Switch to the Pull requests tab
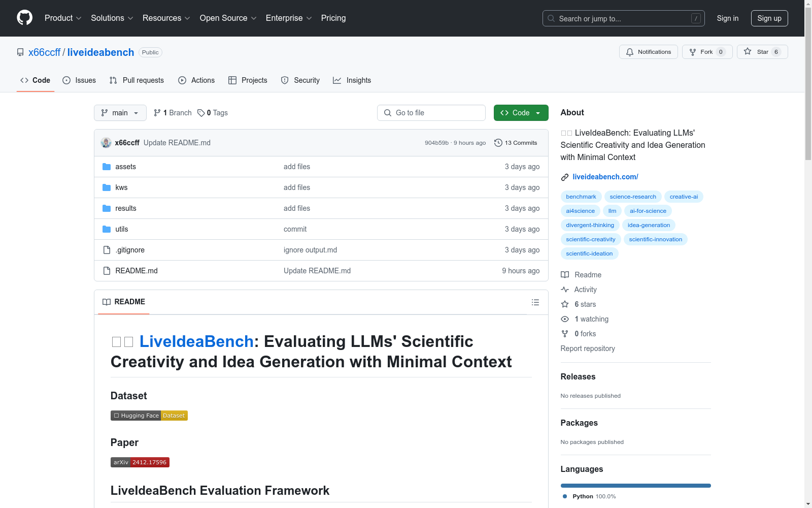Screen dimensions: 812x508 (137, 80)
